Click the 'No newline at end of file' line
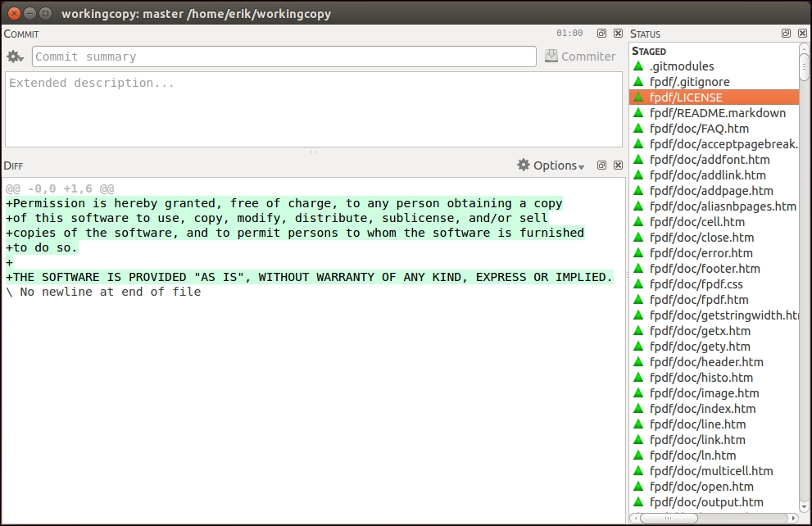Viewport: 812px width, 526px height. click(x=103, y=292)
